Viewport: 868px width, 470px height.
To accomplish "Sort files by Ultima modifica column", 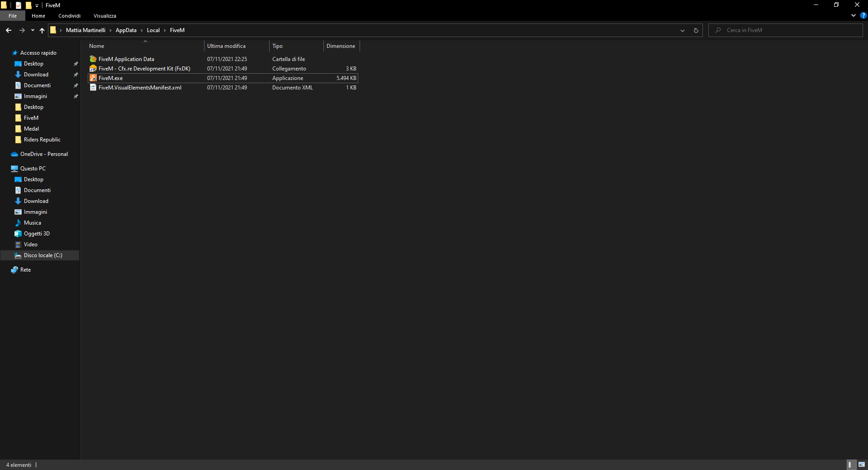I will point(237,46).
